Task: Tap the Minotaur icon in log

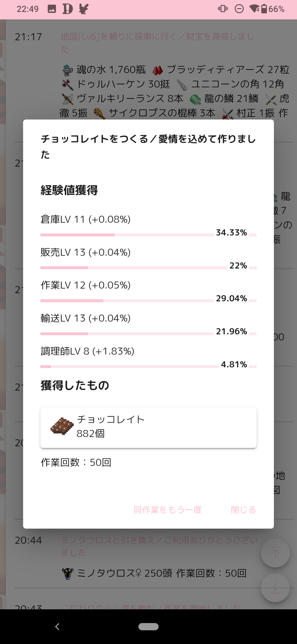Action: [x=68, y=573]
